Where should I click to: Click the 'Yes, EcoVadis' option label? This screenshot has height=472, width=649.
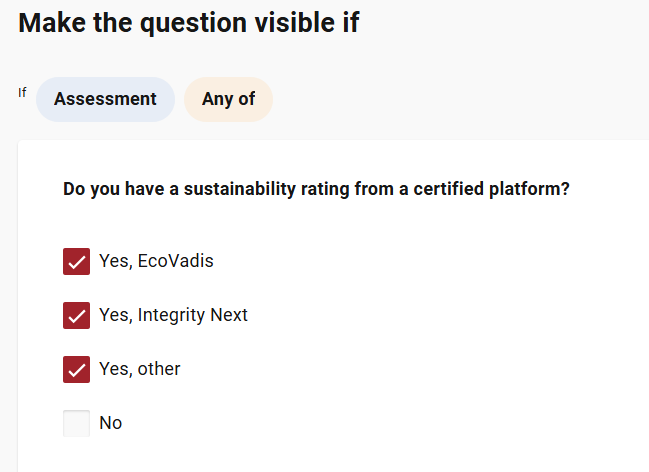click(x=156, y=262)
